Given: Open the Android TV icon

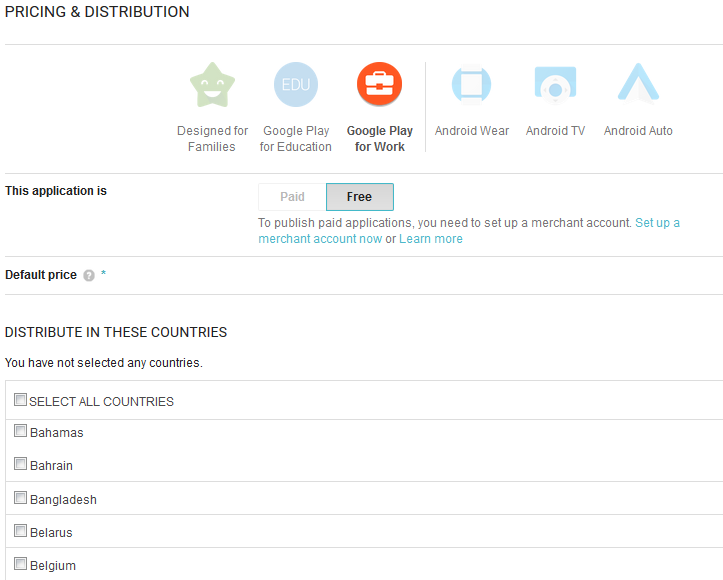Looking at the screenshot, I should (x=555, y=85).
